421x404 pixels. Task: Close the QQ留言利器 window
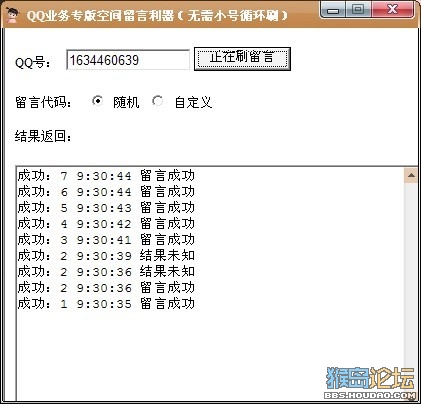(x=393, y=9)
